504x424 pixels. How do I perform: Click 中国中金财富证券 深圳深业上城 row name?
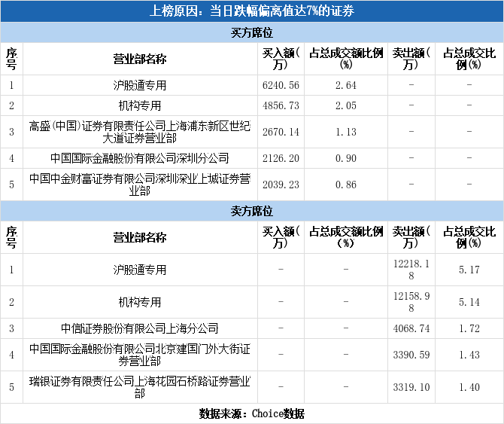[x=140, y=185]
